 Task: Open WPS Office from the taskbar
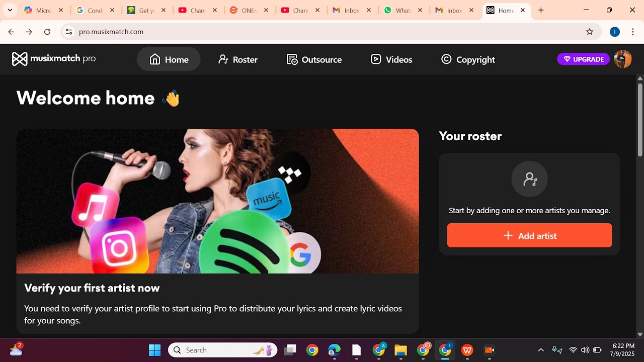coord(467,350)
